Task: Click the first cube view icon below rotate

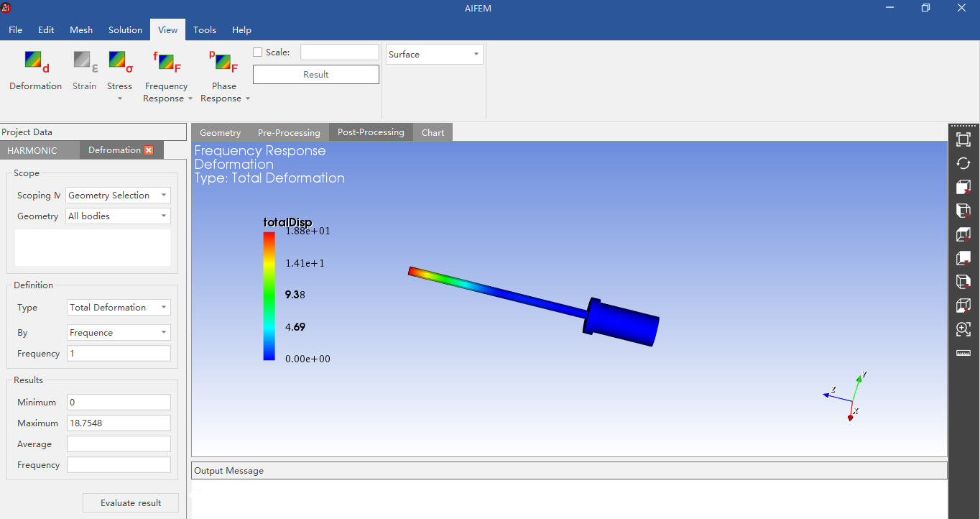Action: click(963, 187)
